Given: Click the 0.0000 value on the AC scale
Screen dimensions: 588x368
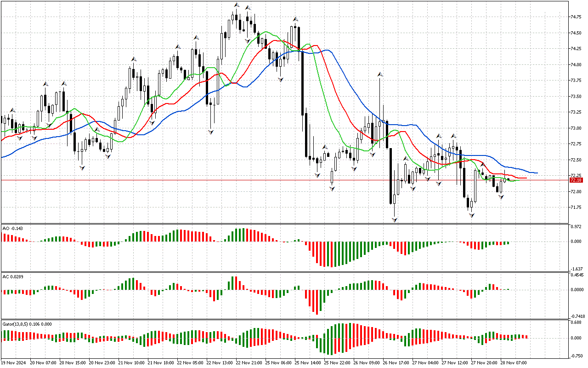Looking at the screenshot, I should (x=577, y=290).
